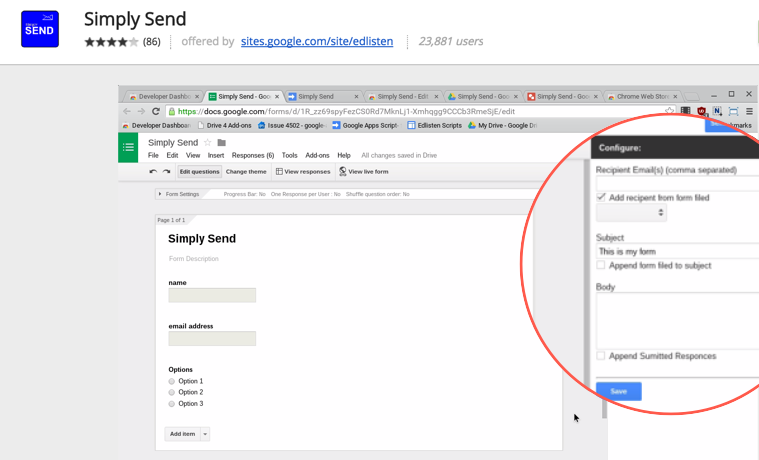The height and width of the screenshot is (460, 759).
Task: Star the Simply Send form
Action: coord(208,142)
